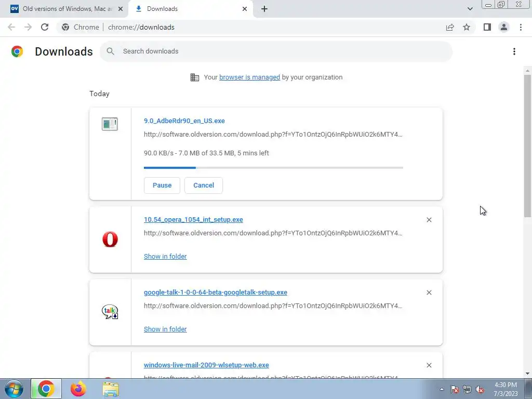
Task: Open the Windows Start menu
Action: [14, 389]
